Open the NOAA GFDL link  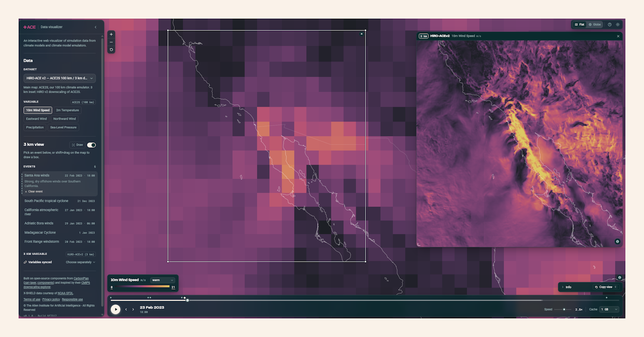[x=65, y=293]
